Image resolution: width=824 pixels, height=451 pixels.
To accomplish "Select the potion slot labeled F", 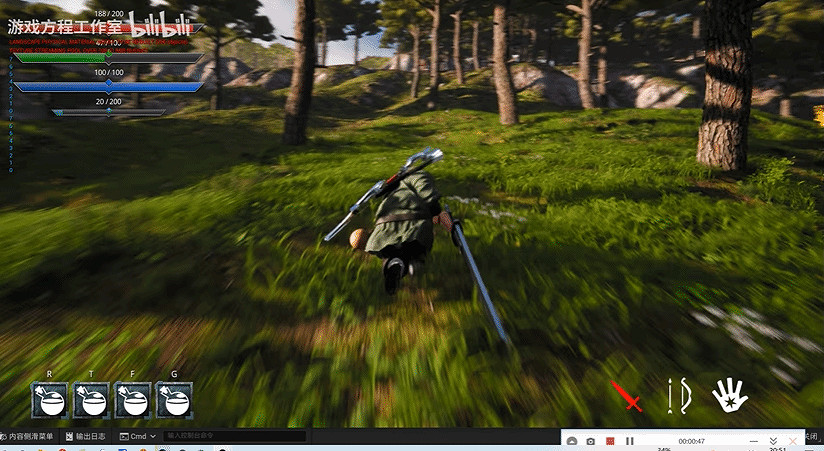I will point(133,399).
